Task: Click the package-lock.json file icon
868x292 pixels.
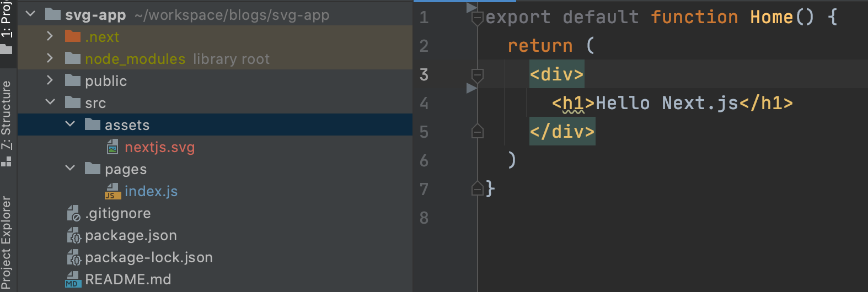Action: pos(73,257)
